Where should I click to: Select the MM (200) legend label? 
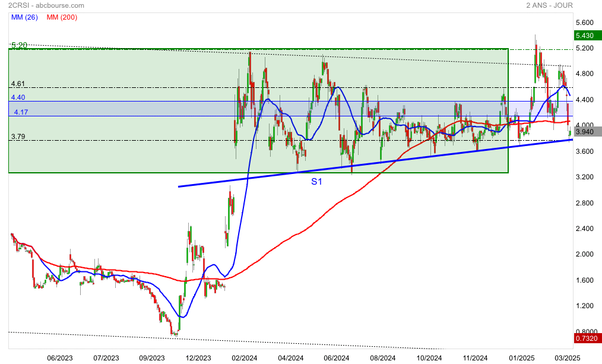pos(62,17)
